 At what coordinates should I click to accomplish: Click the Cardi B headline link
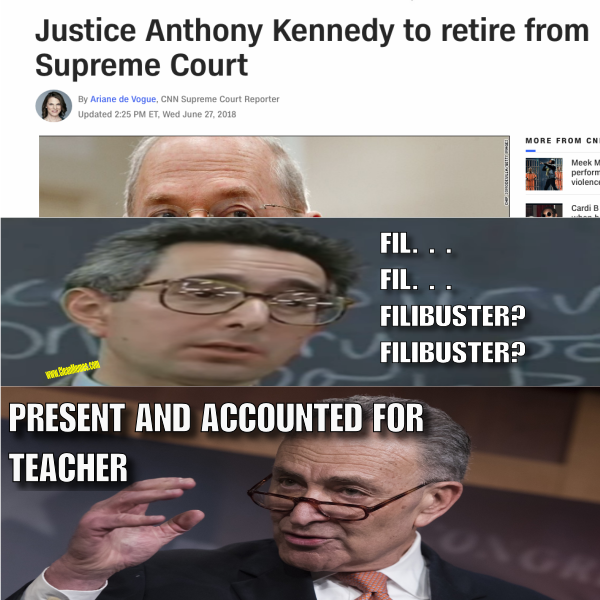[585, 210]
